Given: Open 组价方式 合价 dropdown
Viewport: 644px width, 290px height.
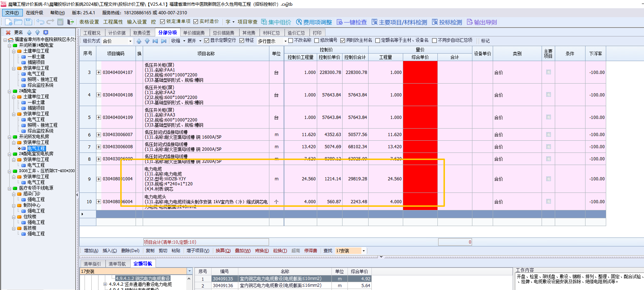Looking at the screenshot, I should [x=130, y=41].
